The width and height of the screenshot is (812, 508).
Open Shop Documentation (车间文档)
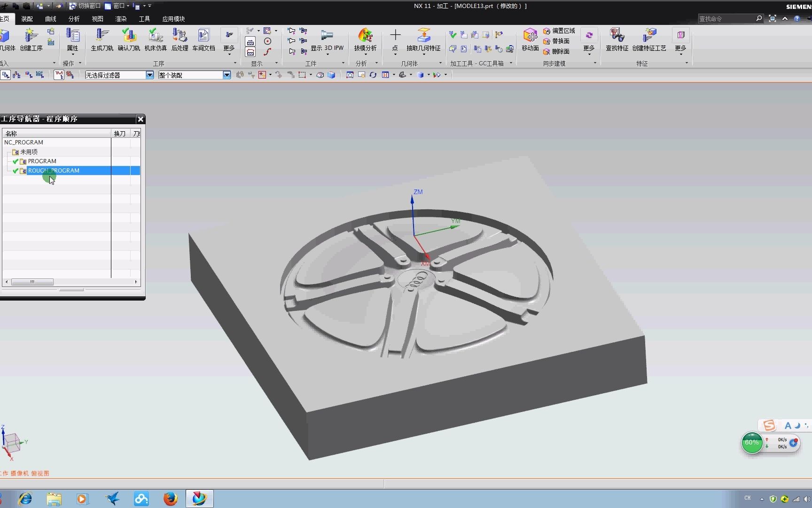point(203,40)
